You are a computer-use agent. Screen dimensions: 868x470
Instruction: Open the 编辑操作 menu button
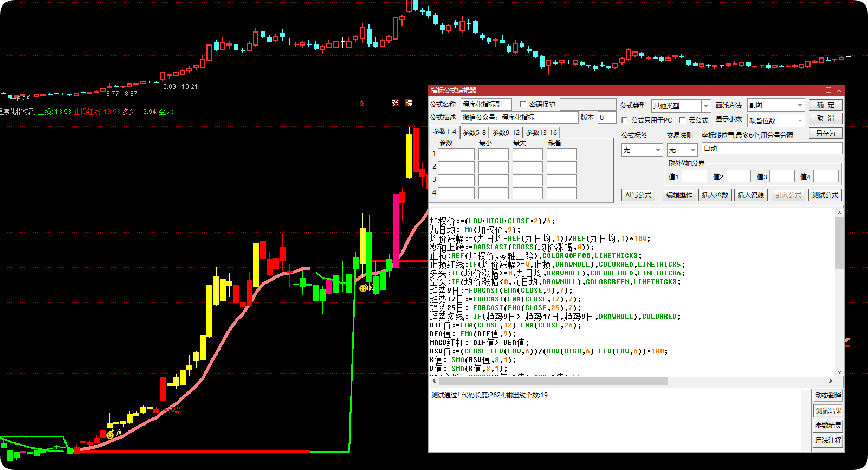pos(679,195)
